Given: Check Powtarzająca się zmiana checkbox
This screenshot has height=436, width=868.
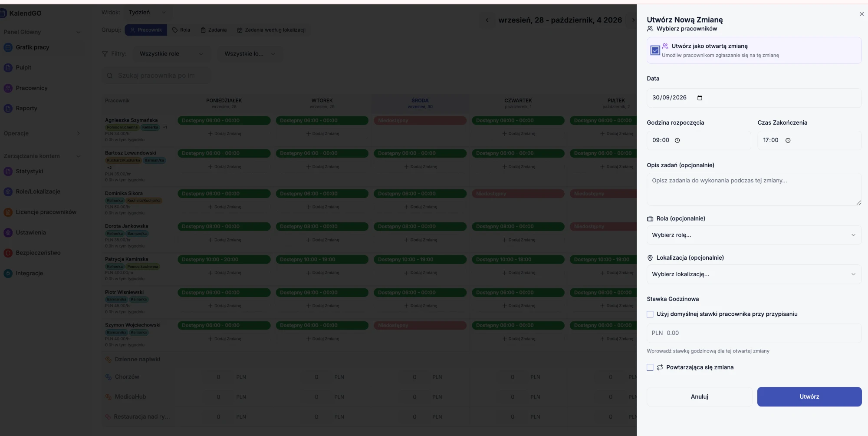Looking at the screenshot, I should pos(650,367).
